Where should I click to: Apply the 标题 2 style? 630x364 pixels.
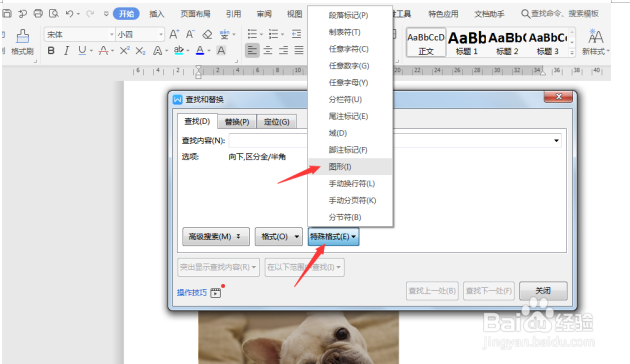(x=507, y=42)
